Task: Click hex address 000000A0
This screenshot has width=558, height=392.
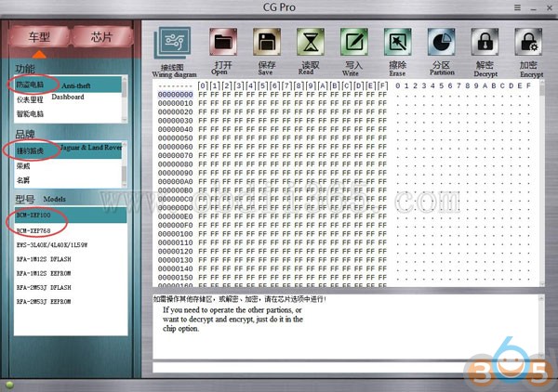Action: click(x=176, y=182)
